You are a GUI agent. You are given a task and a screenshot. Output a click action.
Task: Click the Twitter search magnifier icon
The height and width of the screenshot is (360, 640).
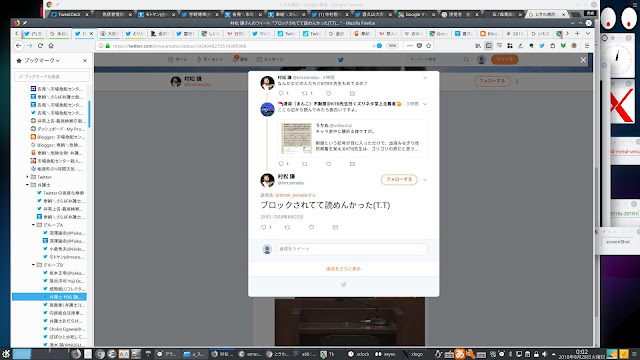point(466,60)
